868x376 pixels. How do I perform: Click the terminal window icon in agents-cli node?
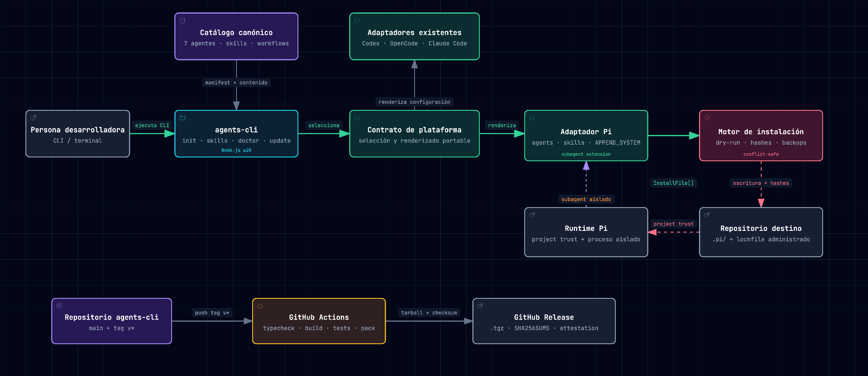pos(183,118)
